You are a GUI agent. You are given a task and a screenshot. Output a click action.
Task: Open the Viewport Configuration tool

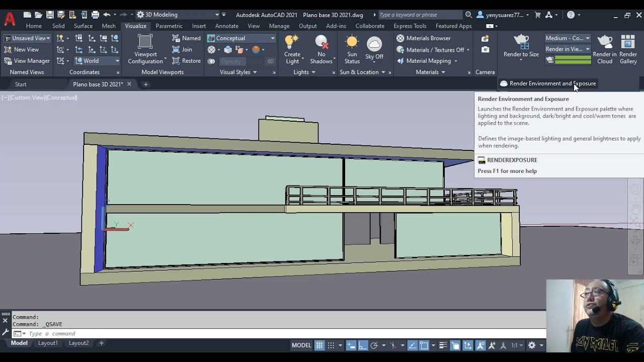[145, 50]
